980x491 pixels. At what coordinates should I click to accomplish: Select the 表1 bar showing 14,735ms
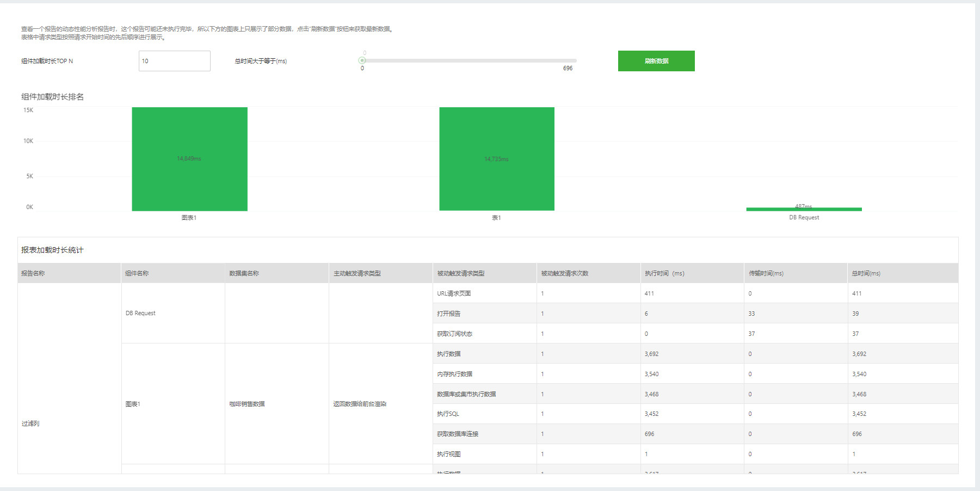point(496,158)
